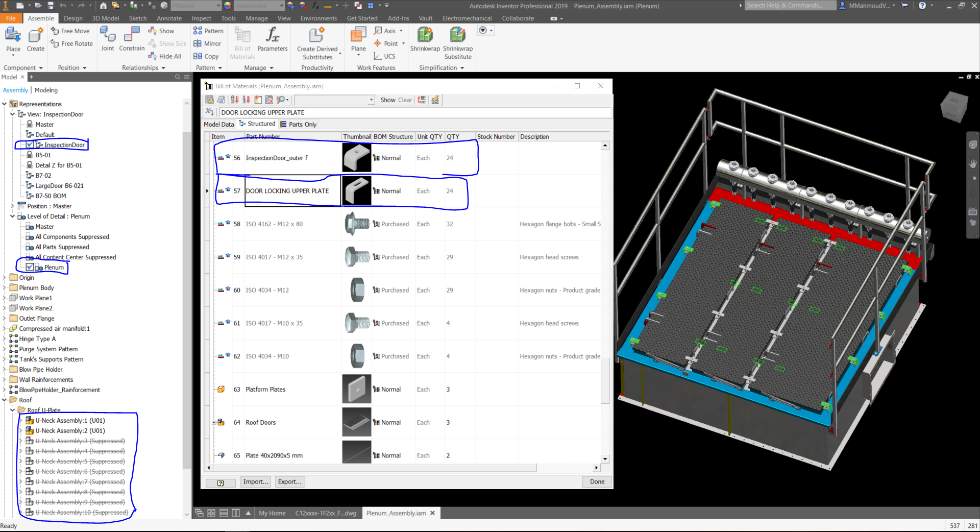Click Export in the BOM dialog
This screenshot has width=980, height=532.
289,481
